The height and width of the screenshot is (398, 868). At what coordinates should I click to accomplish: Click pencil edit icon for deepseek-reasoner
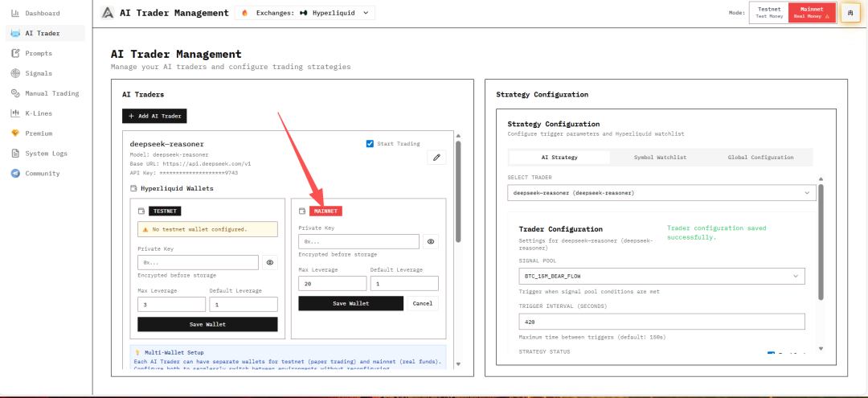[x=436, y=158]
